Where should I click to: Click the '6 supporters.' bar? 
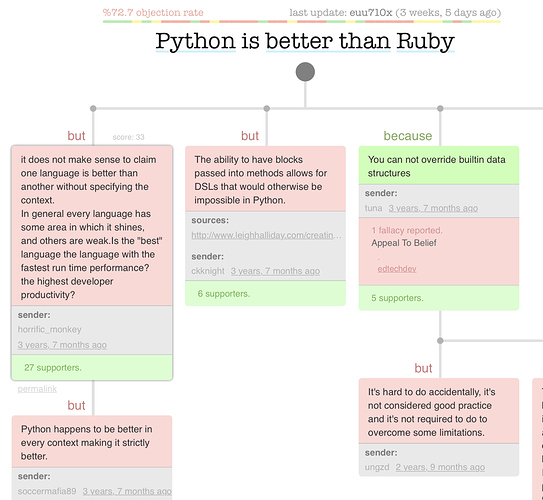[x=265, y=294]
